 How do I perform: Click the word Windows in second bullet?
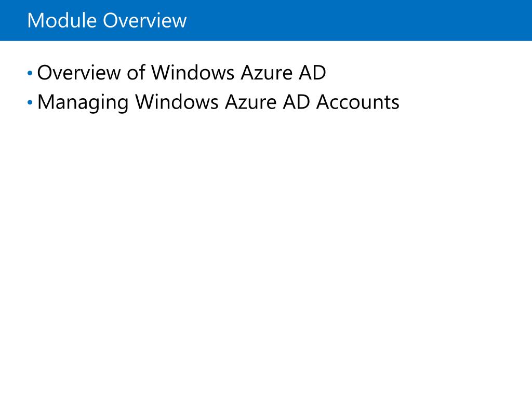pos(177,102)
